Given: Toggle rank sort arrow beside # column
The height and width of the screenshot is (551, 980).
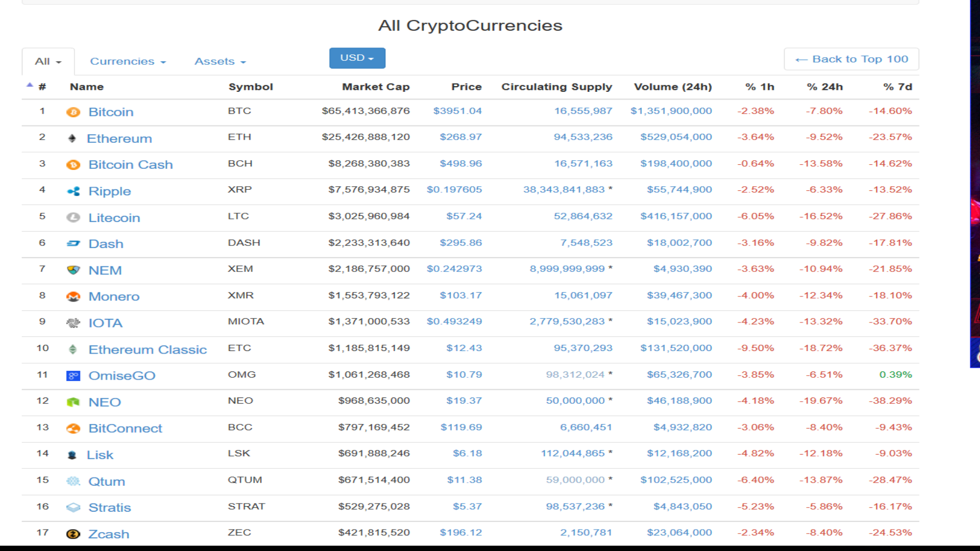Looking at the screenshot, I should tap(30, 85).
